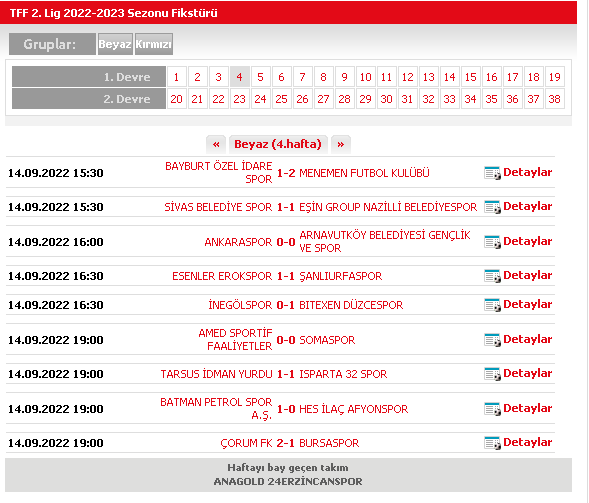
Task: Open week 29 fixture
Action: [366, 99]
